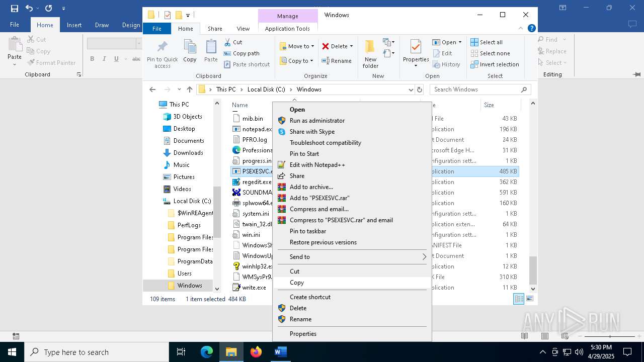
Task: Select Add to "PSEXESVC.rar"
Action: tap(352, 198)
